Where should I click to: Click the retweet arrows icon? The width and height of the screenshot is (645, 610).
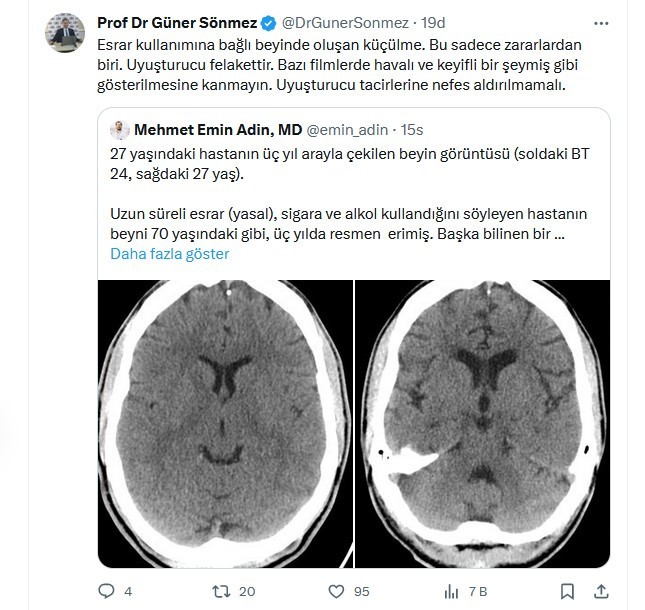[221, 591]
